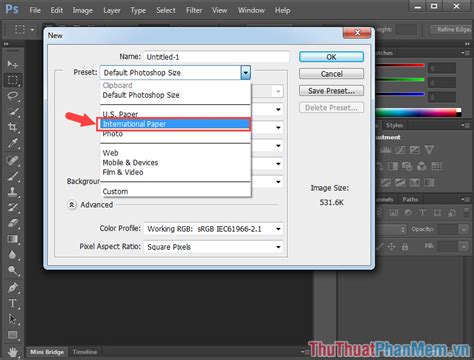This screenshot has height=360, width=474.
Task: Click the green channel color slider
Action: tap(400, 80)
